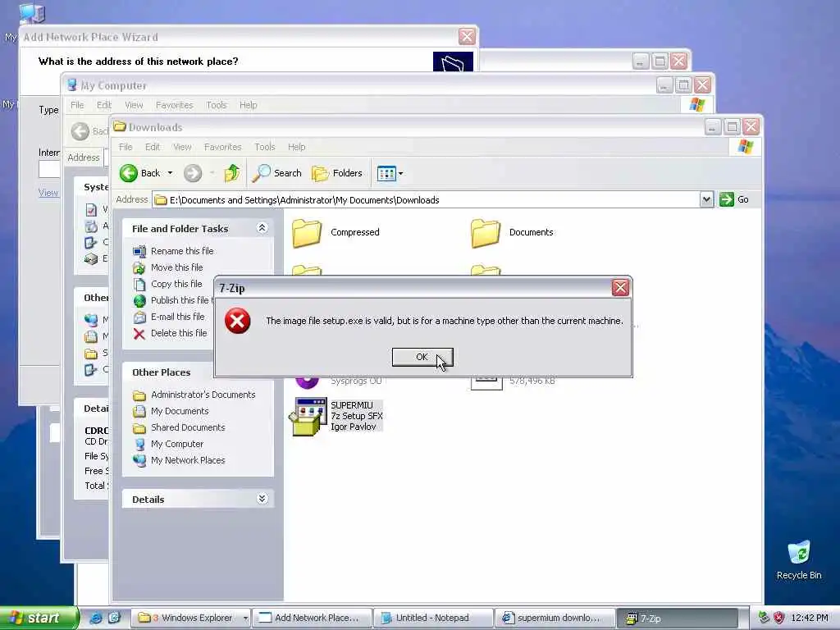Select the Documents folder
The width and height of the screenshot is (840, 630).
click(x=512, y=232)
